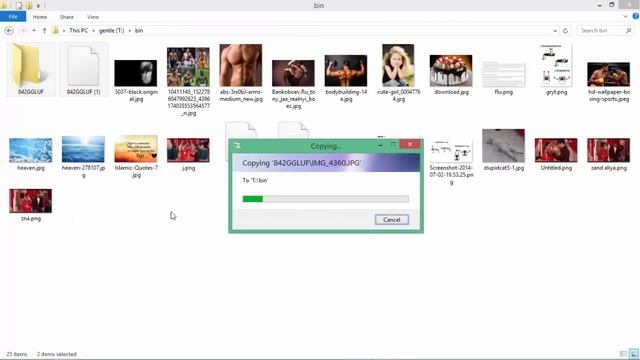Click 'This PC' in address bar
This screenshot has height=360, width=640.
click(78, 31)
